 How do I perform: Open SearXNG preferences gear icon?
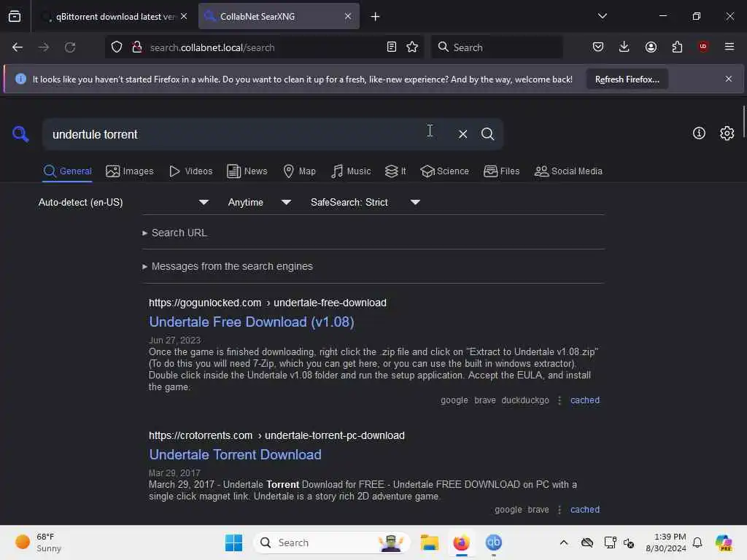pos(727,133)
